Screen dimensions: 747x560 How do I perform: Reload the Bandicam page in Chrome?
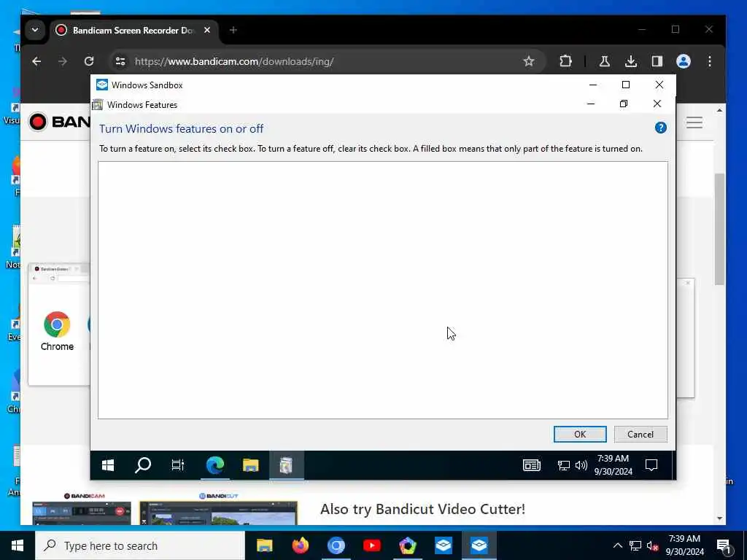coord(89,61)
